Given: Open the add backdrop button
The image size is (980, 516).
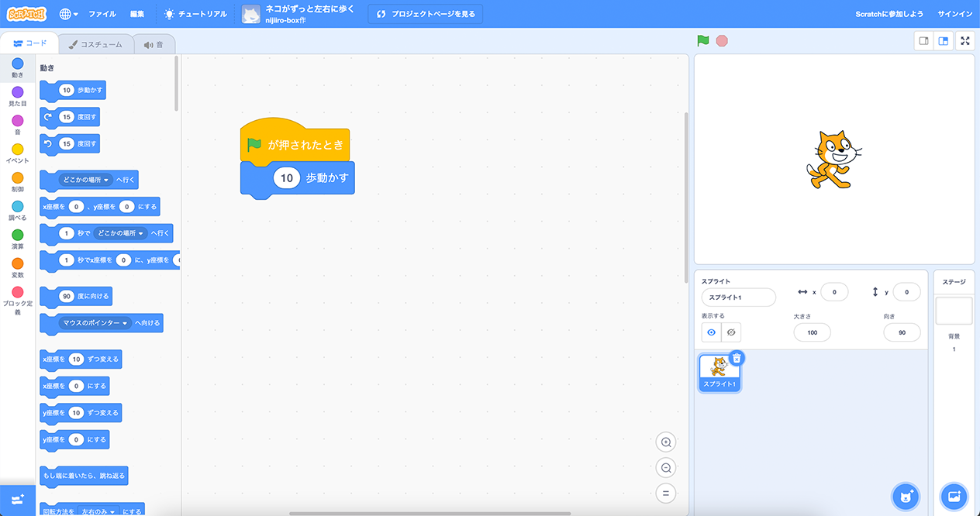Looking at the screenshot, I should coord(954,496).
